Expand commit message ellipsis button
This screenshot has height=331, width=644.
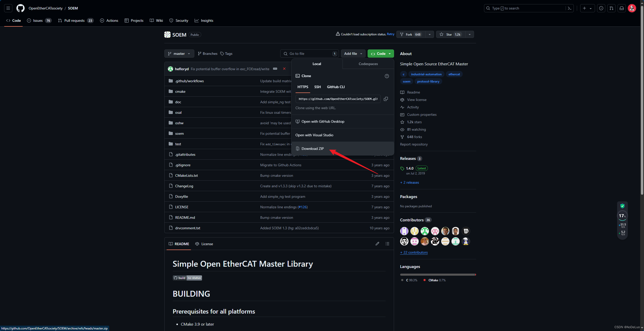[x=275, y=69]
